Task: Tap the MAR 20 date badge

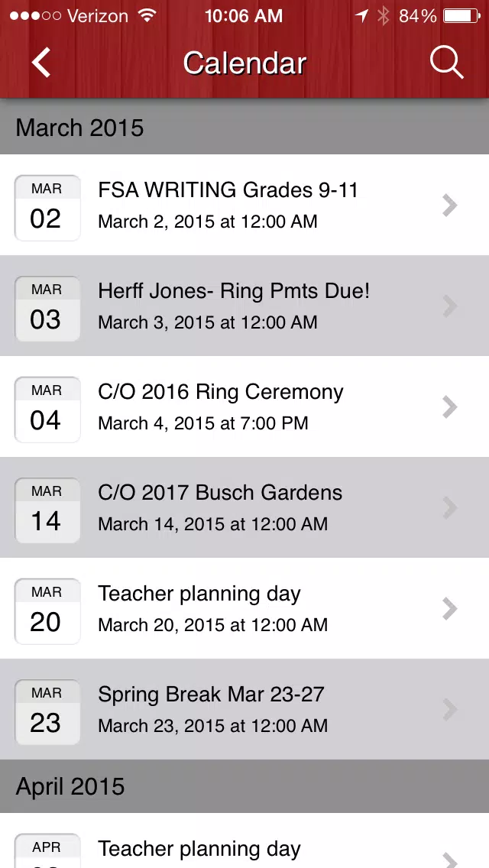Action: point(47,611)
